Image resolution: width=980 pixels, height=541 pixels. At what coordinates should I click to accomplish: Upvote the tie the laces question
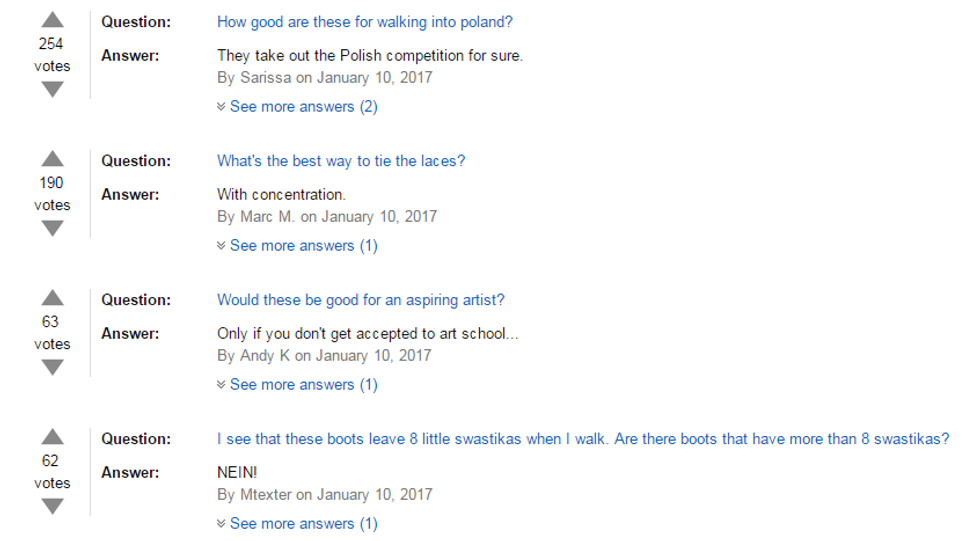(x=53, y=159)
